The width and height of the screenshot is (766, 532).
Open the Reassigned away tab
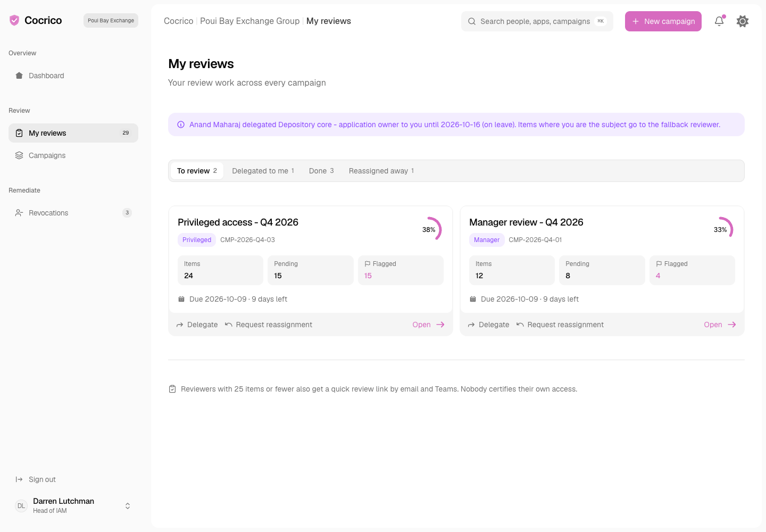tap(381, 171)
